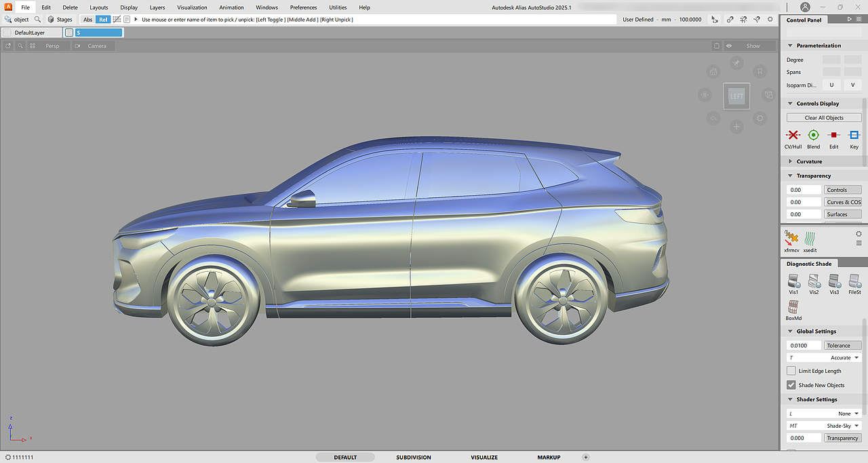
Task: Toggle CV/Hull control display
Action: click(x=793, y=140)
